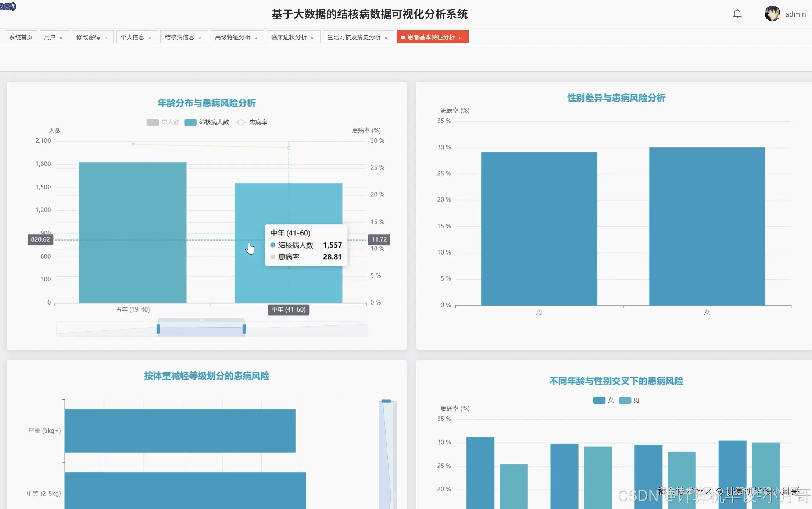
Task: Close the 结核病信息 tab
Action: (200, 38)
